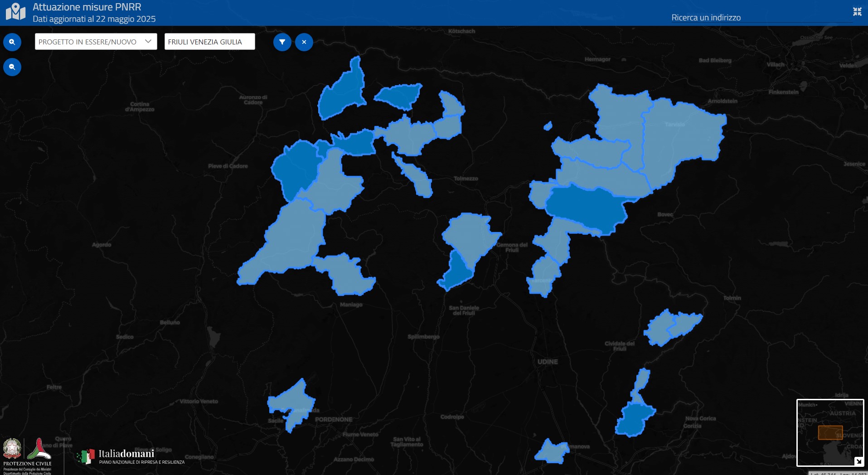The height and width of the screenshot is (475, 868).
Task: Expand the project type selector chevron
Action: 148,41
